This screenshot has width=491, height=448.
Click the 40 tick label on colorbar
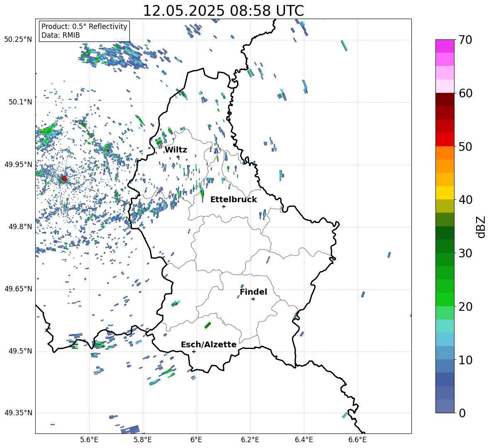coord(465,200)
